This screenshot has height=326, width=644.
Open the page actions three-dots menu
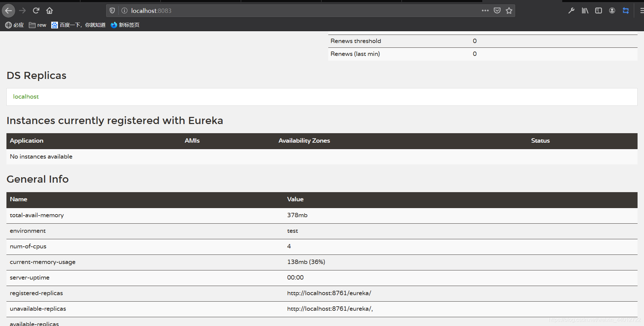485,11
